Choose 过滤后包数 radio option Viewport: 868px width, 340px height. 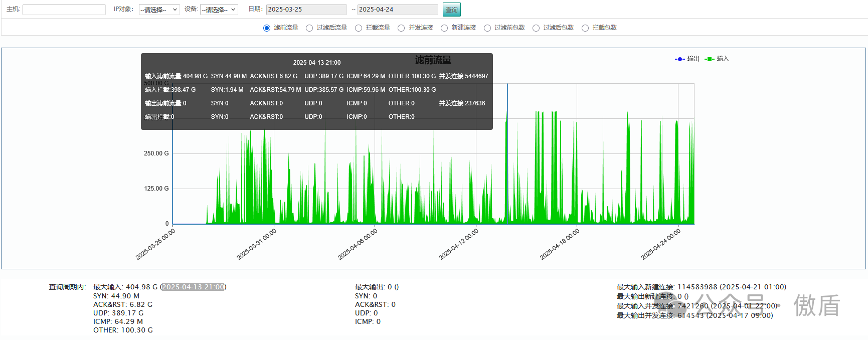coord(536,28)
